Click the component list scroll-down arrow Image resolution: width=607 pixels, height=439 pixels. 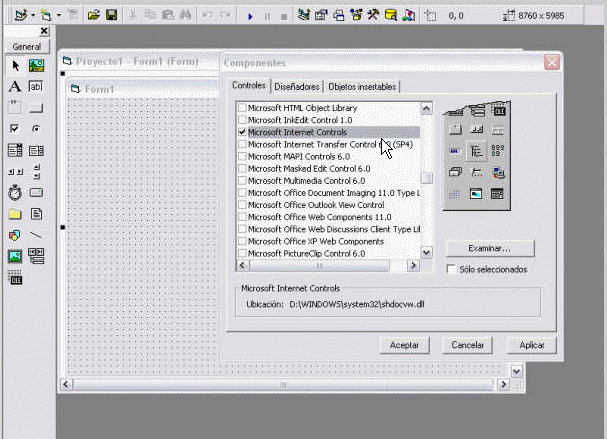(x=426, y=253)
